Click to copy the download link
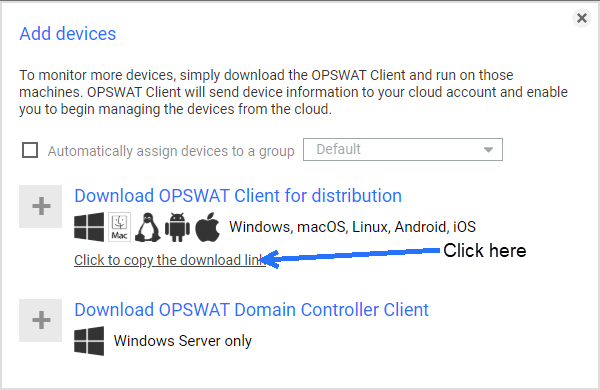The image size is (600, 390). (170, 260)
